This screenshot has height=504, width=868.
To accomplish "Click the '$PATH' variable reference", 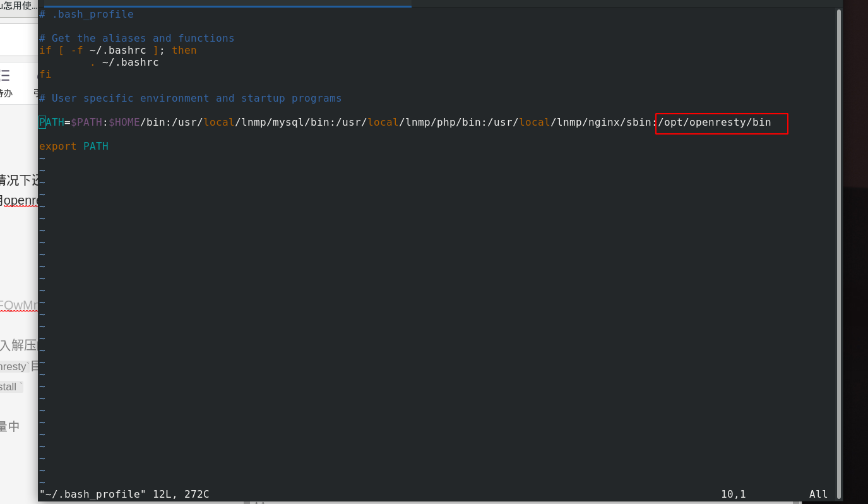I will click(86, 122).
